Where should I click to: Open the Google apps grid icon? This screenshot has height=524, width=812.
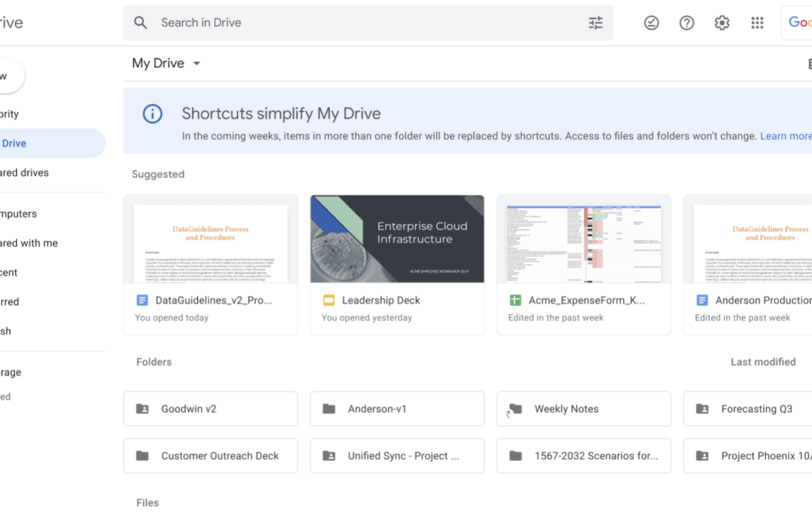(757, 23)
